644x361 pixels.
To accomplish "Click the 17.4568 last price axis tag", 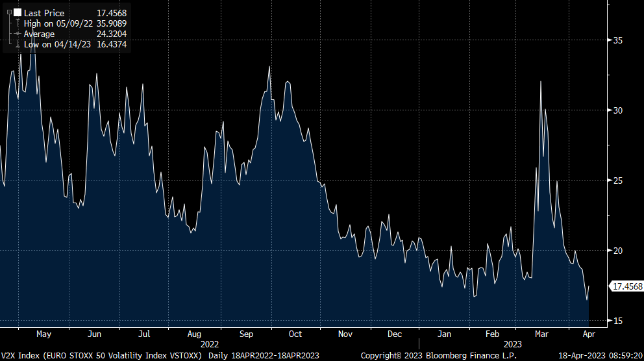I will (628, 286).
